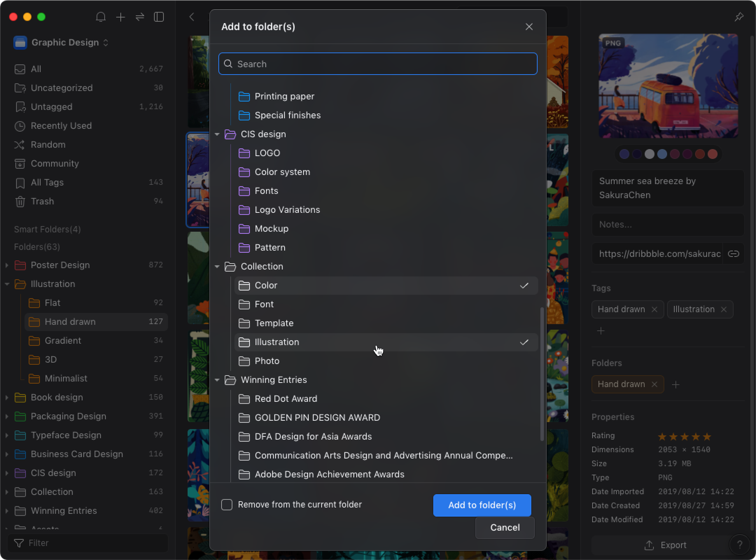Click the Recently Used icon in sidebar
The height and width of the screenshot is (560, 756).
tap(20, 125)
